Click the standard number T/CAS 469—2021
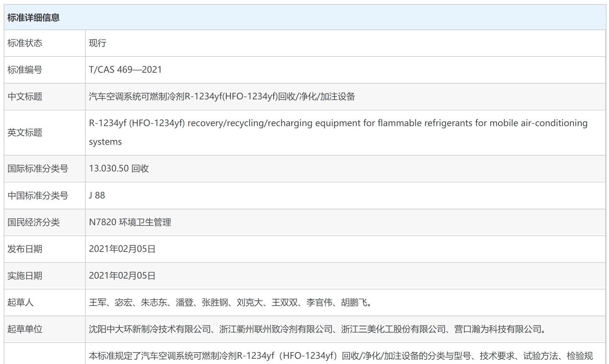 (125, 70)
